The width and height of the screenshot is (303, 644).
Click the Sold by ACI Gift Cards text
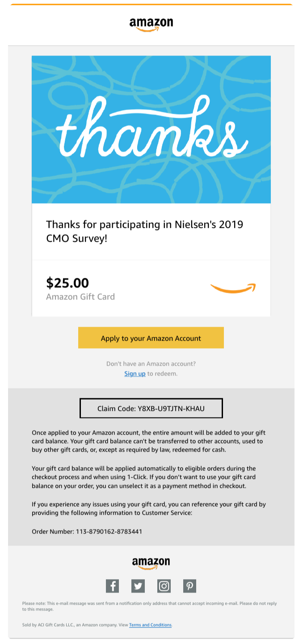(97, 625)
